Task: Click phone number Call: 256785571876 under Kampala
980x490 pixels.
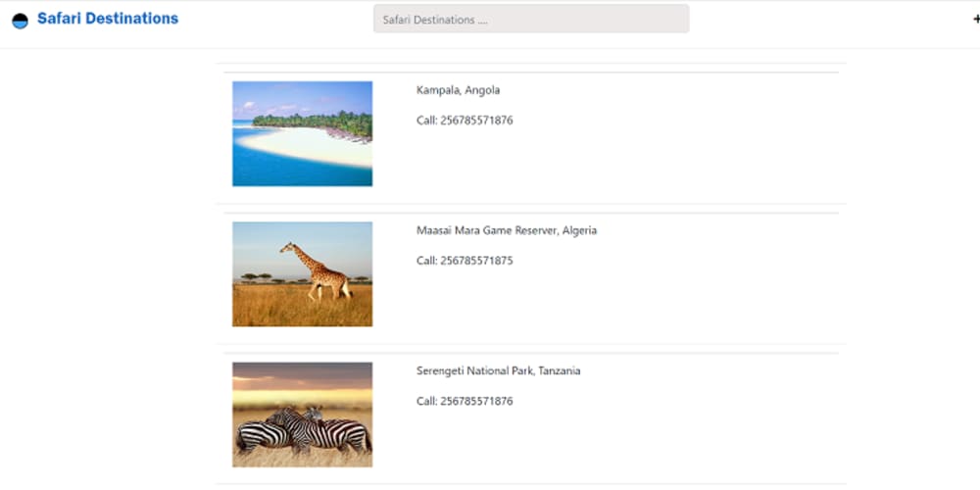Action: point(465,121)
